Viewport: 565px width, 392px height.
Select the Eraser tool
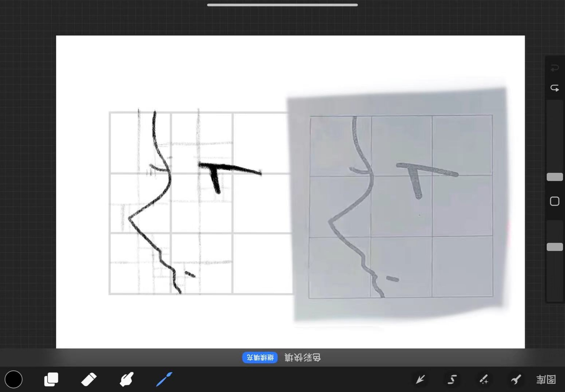(89, 379)
